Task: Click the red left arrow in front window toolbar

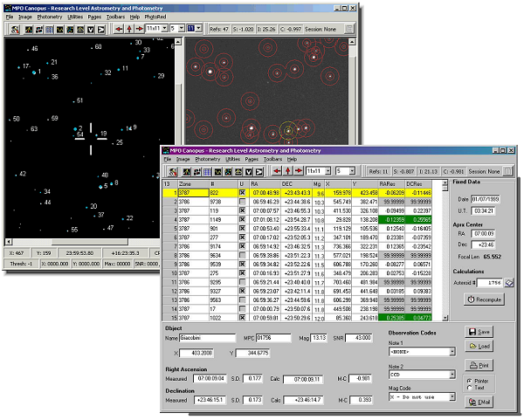Action: click(x=277, y=171)
